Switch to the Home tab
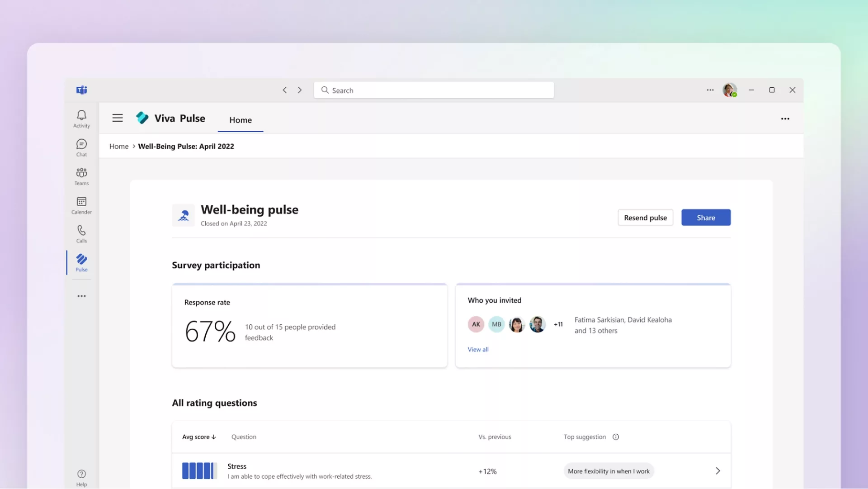Screen dimensions: 868x489 pos(241,120)
